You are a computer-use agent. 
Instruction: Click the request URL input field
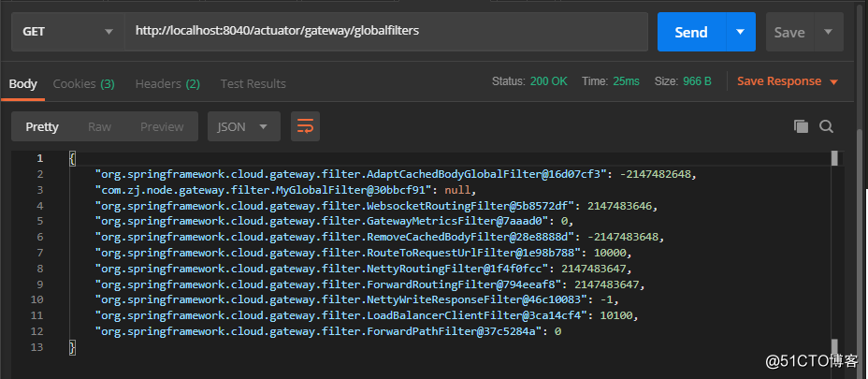[x=386, y=32]
